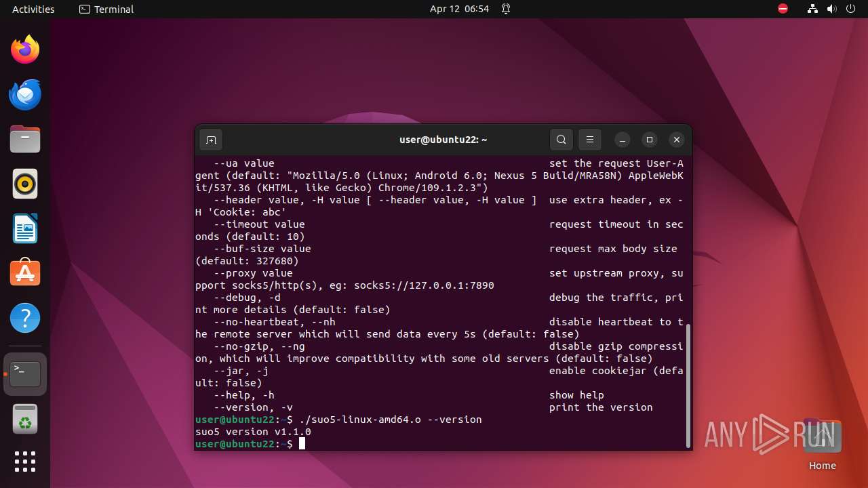Image resolution: width=868 pixels, height=488 pixels.
Task: Click 'socks5://127.0.0.1:7890' example text
Action: 424,285
